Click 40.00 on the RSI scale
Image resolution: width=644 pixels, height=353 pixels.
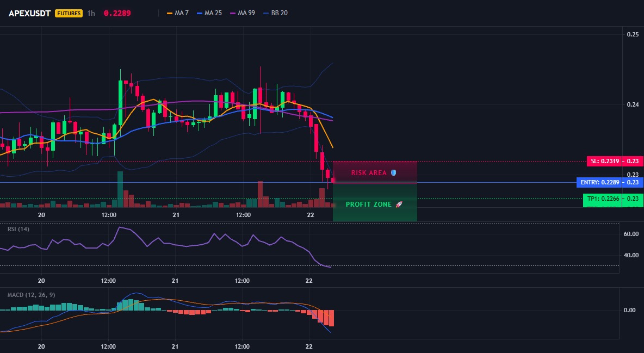click(631, 255)
